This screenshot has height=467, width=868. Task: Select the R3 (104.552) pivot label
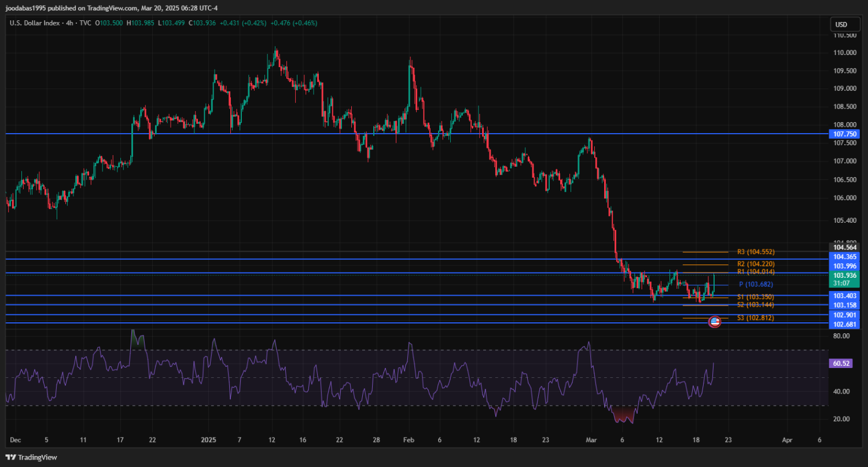pos(755,252)
